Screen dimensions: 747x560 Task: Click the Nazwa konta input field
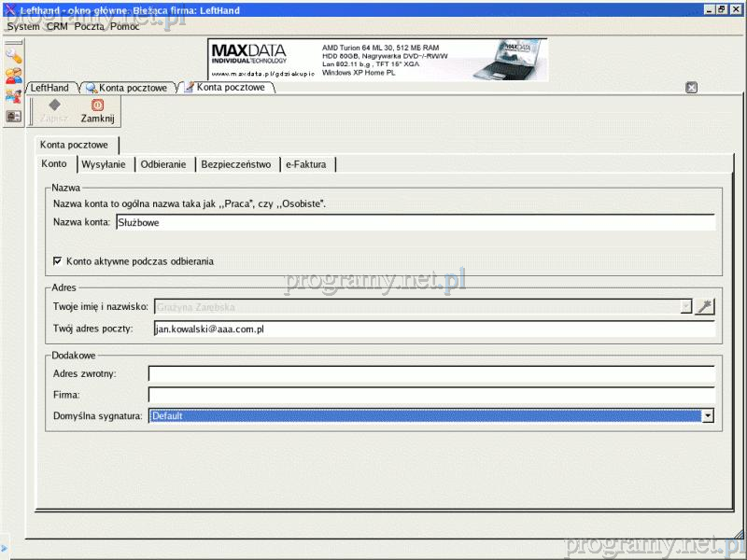(414, 223)
